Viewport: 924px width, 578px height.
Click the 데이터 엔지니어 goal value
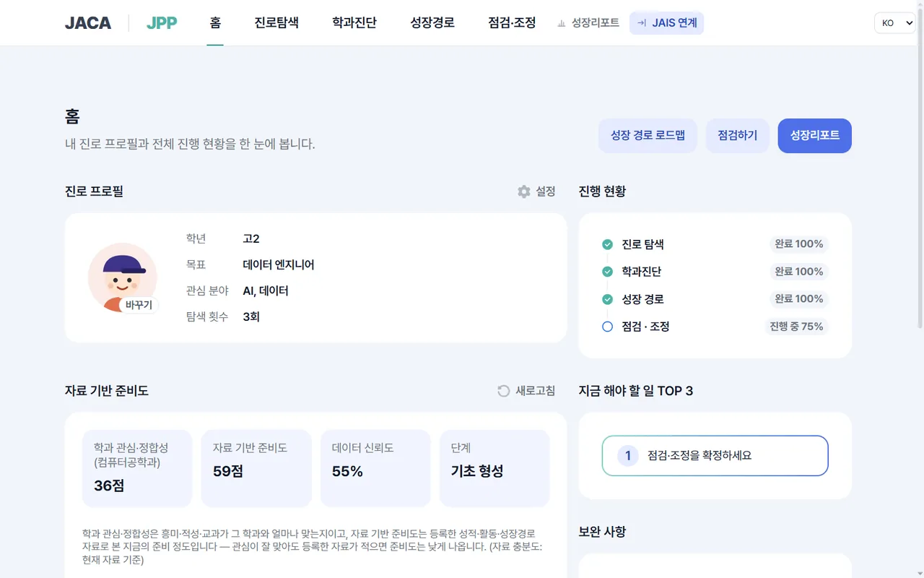pos(279,265)
